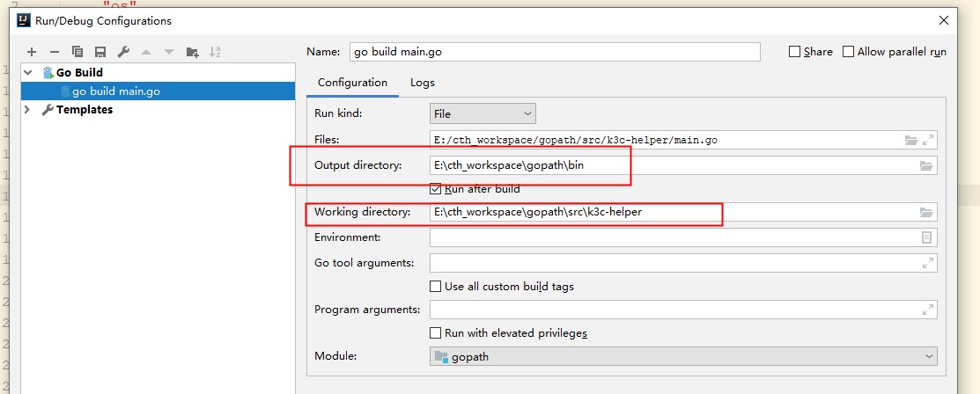Check Use all custom build tags
The image size is (980, 394).
pyautogui.click(x=436, y=287)
